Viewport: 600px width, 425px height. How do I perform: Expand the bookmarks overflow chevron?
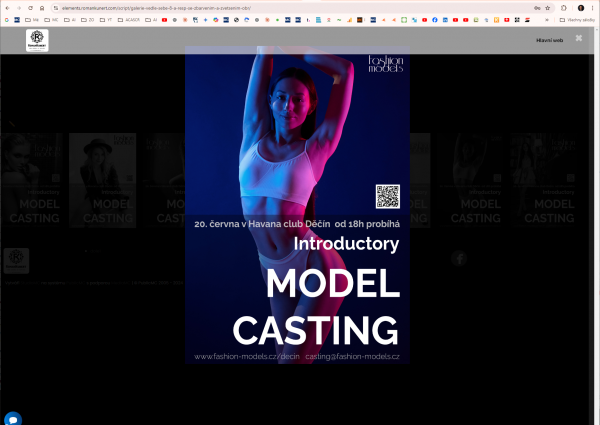(x=547, y=20)
